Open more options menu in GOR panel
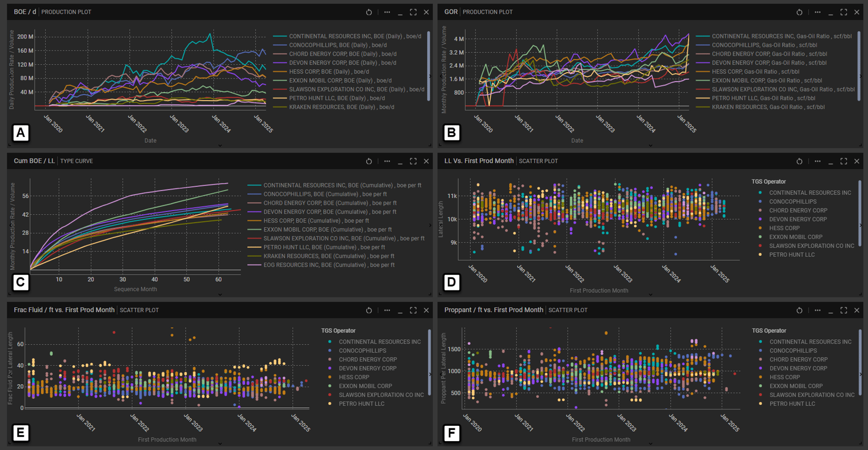868x450 pixels. (817, 12)
